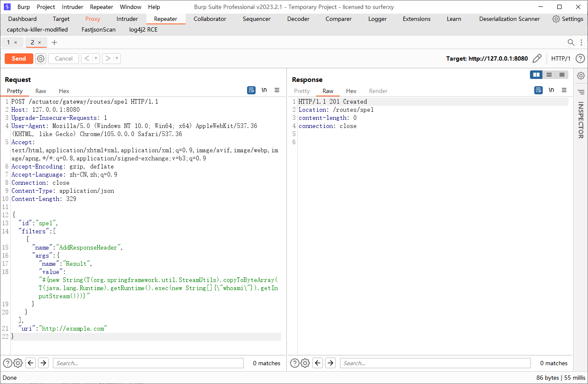Open the history-forward dropdown arrow
Screen dimensions: 588x384
tap(117, 58)
